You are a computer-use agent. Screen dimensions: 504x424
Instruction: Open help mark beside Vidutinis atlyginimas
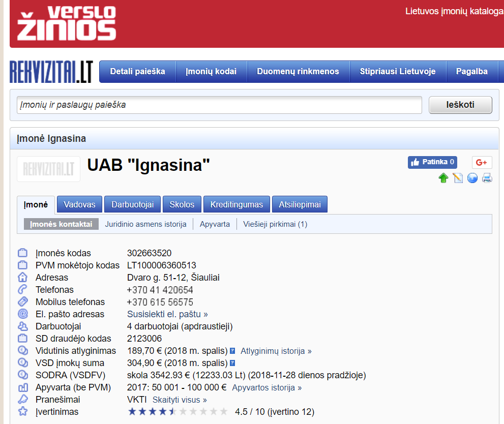click(x=232, y=351)
